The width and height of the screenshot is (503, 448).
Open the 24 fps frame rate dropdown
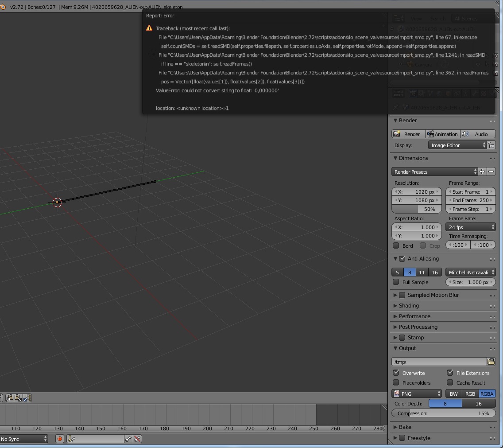(x=470, y=227)
